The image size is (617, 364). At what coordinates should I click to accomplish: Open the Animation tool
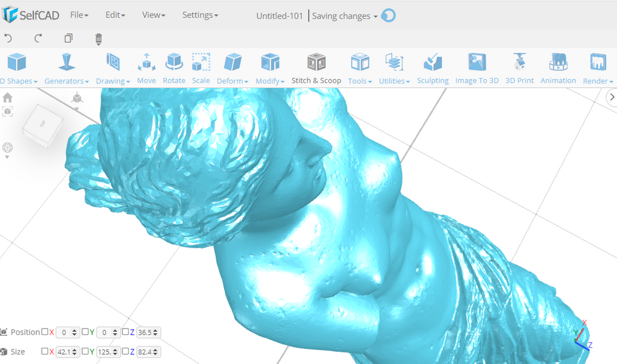click(x=558, y=69)
